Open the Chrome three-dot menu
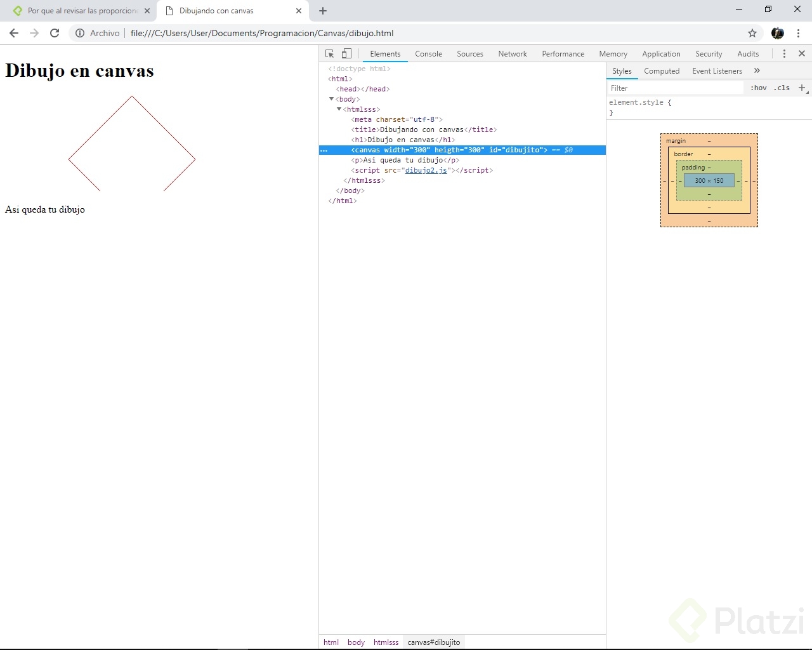The image size is (812, 650). (798, 33)
